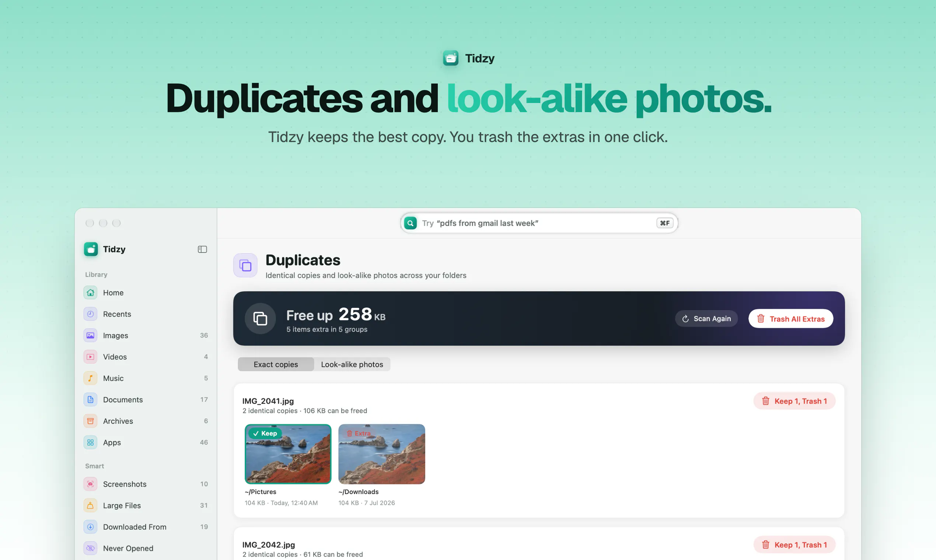Select the Downloaded From icon

pyautogui.click(x=91, y=527)
